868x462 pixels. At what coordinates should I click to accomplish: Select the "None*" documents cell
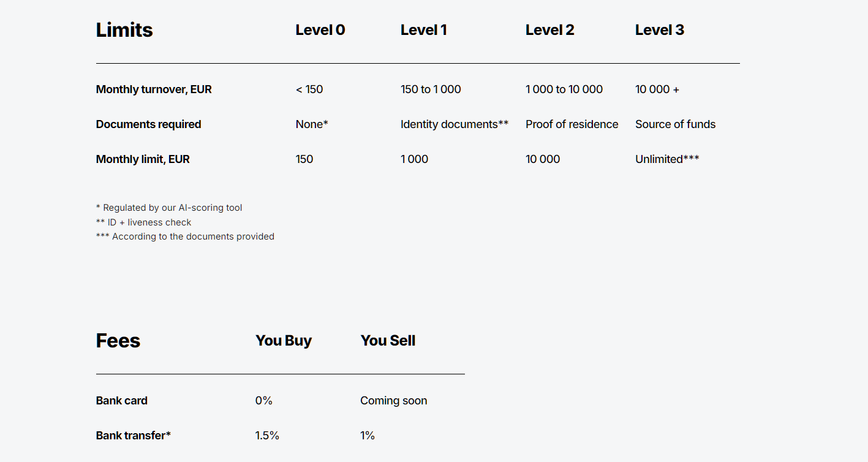(312, 124)
